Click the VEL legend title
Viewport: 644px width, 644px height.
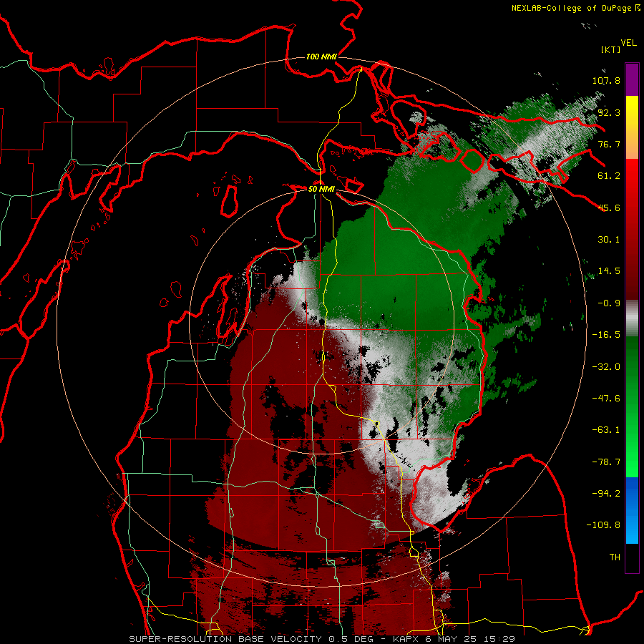(628, 43)
